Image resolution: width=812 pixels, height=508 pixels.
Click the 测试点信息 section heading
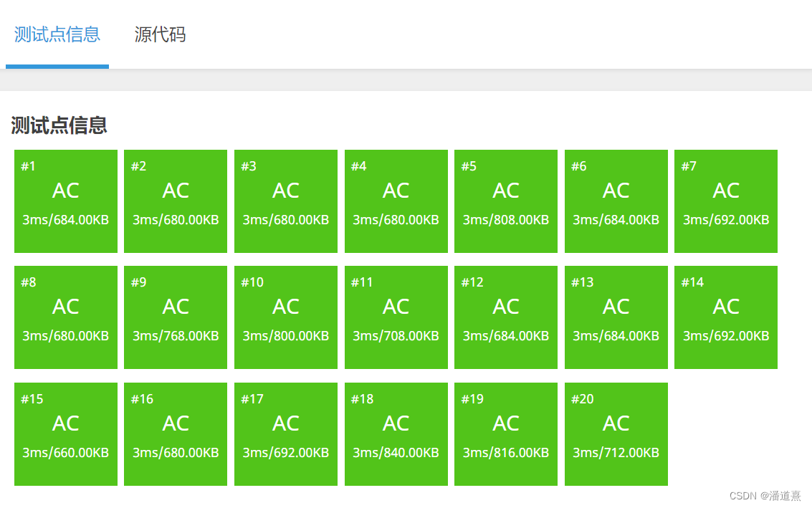click(x=59, y=125)
